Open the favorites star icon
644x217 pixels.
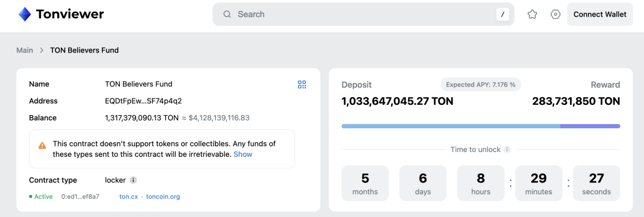[532, 14]
